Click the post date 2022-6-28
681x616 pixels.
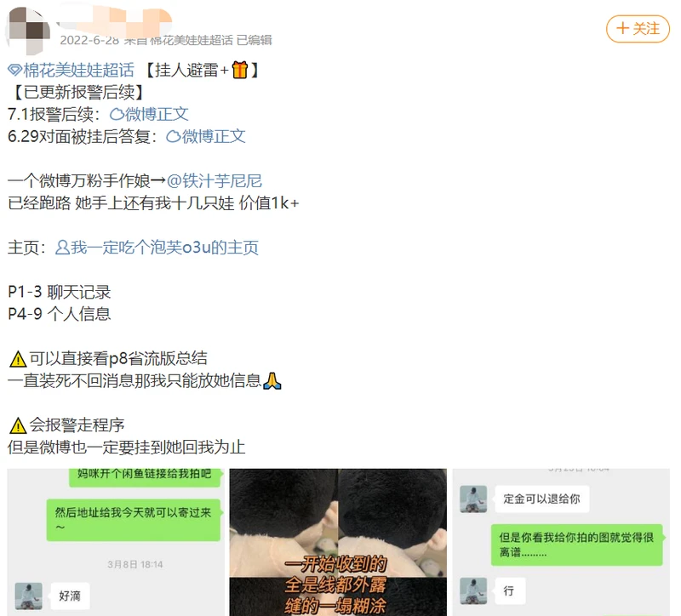(89, 40)
